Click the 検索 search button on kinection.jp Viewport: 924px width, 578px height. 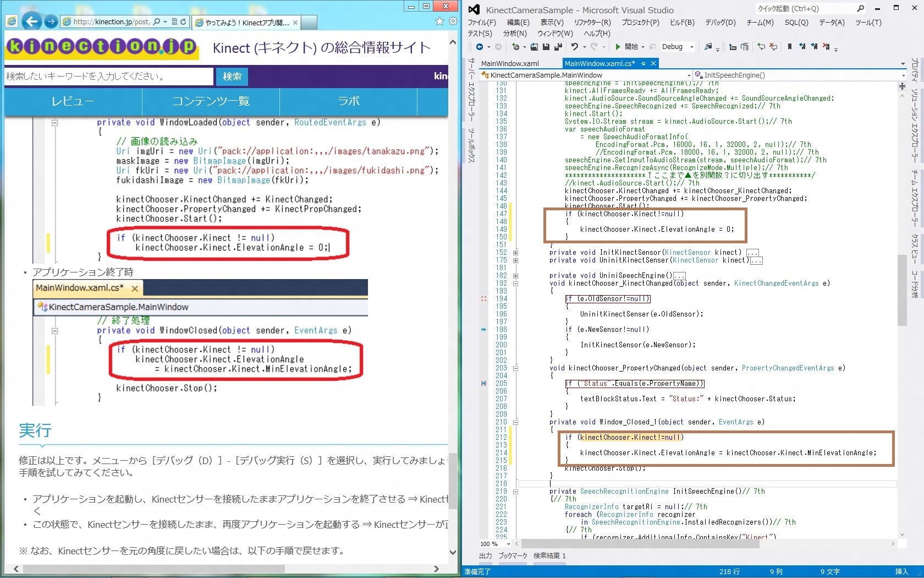click(232, 77)
